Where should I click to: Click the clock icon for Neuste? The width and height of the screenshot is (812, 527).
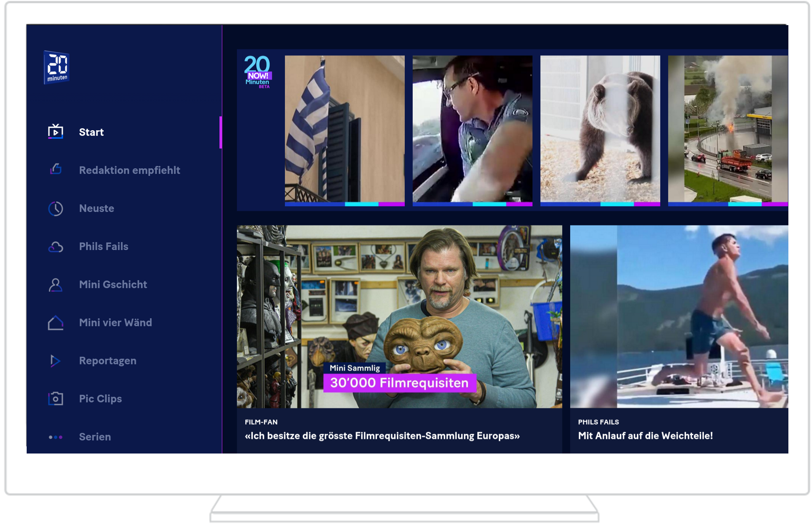(56, 208)
